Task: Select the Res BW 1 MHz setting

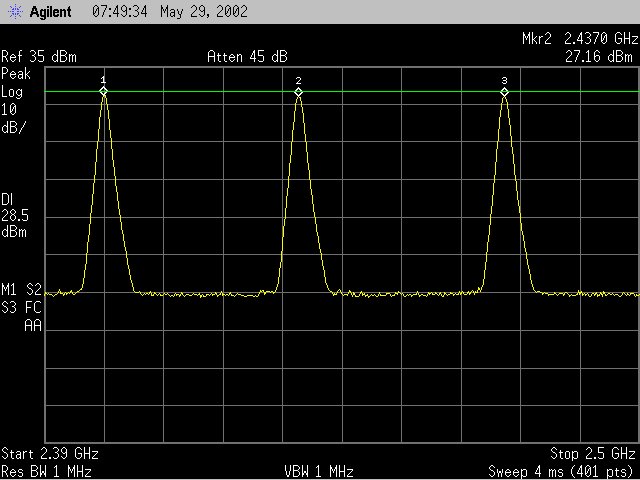Action: (x=47, y=470)
